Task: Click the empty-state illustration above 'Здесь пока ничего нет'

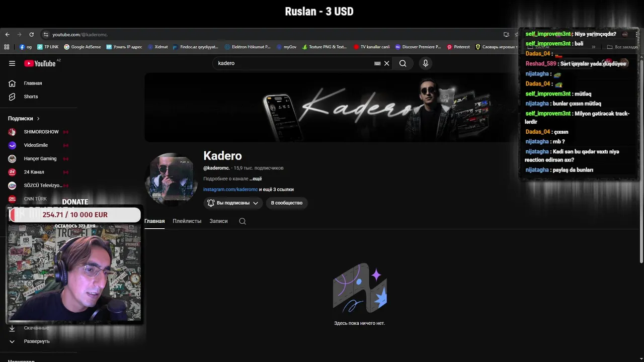Action: [x=360, y=288]
